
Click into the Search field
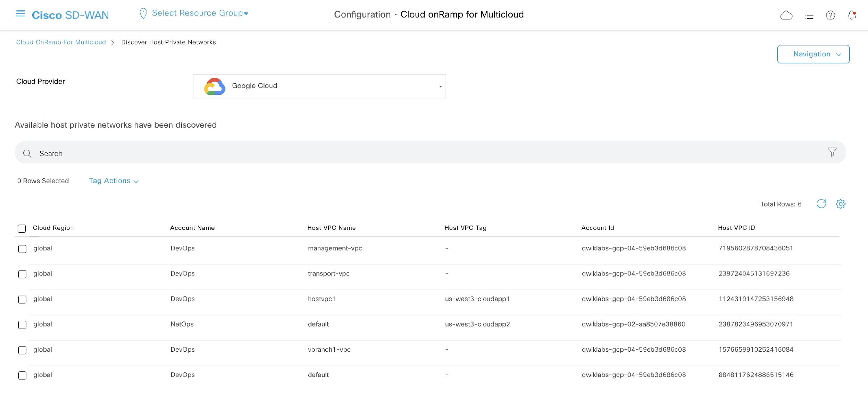pos(430,152)
